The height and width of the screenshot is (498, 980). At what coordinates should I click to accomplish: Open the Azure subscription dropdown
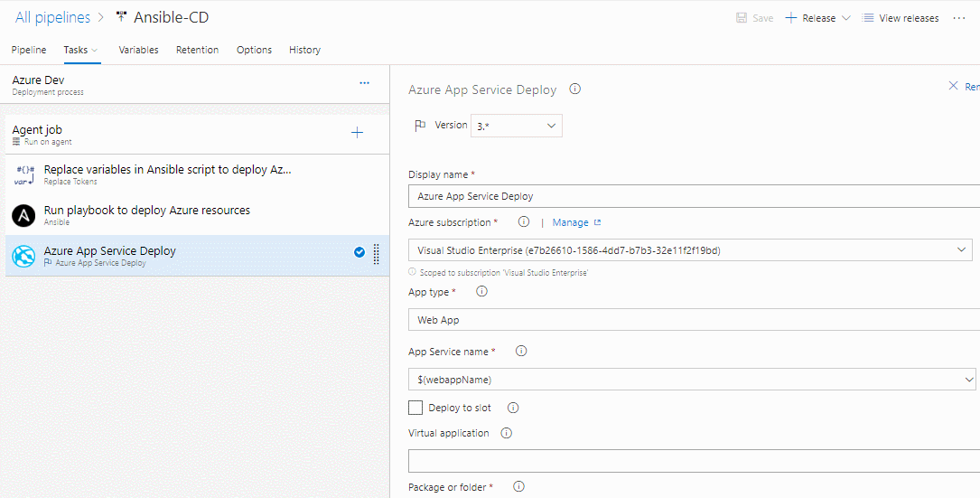[x=690, y=250]
